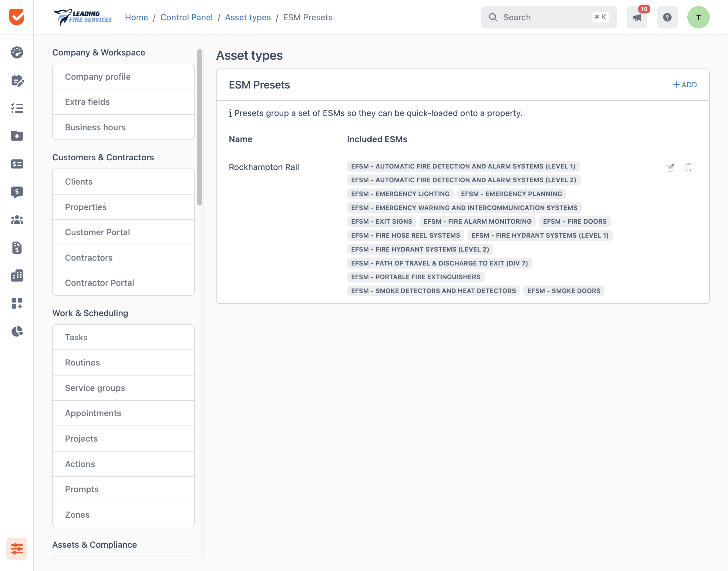Screen dimensions: 728x571
Task: Open the checklist tasks icon in sidebar
Action: coord(17,108)
